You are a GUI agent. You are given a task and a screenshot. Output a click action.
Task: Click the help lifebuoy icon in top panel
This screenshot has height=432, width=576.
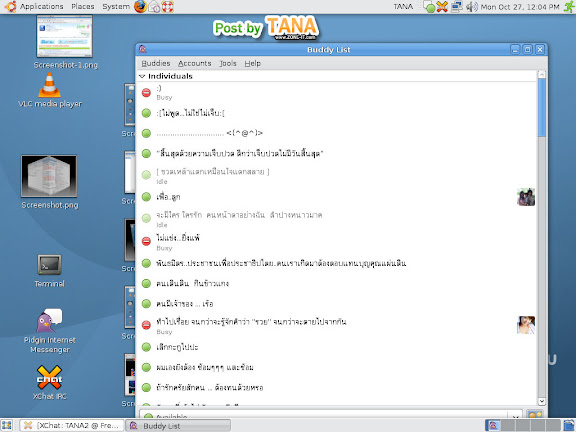point(168,7)
